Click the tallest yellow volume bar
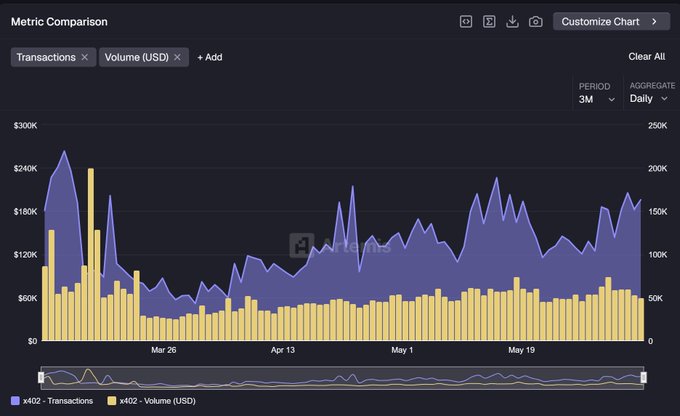The height and width of the screenshot is (416, 680). [x=91, y=255]
